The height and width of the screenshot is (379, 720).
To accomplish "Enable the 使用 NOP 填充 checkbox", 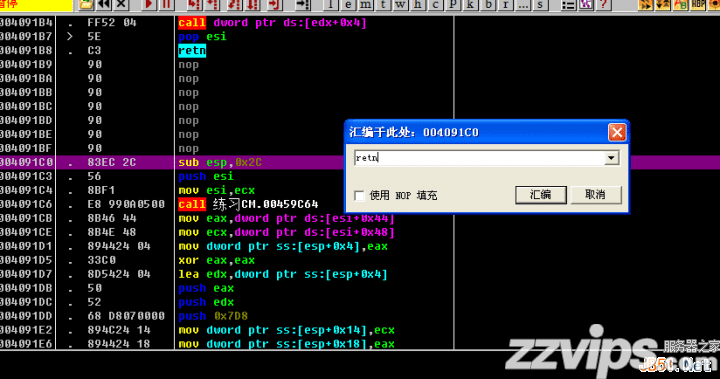I will point(360,196).
